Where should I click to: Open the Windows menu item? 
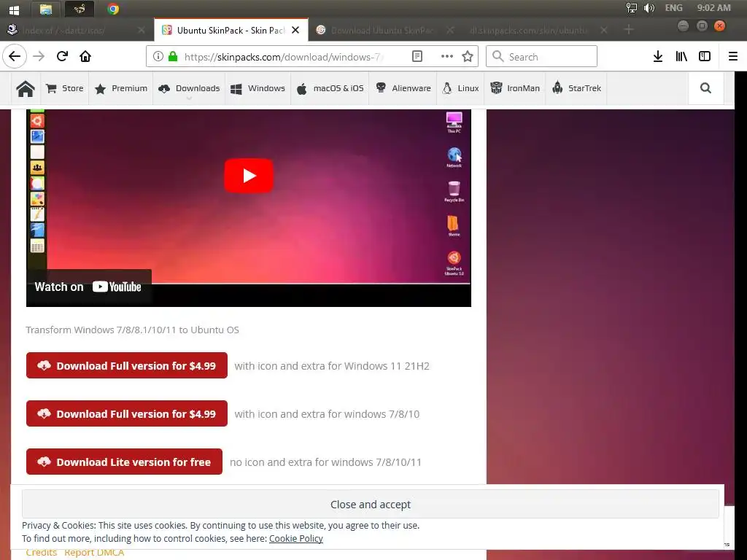coord(258,88)
